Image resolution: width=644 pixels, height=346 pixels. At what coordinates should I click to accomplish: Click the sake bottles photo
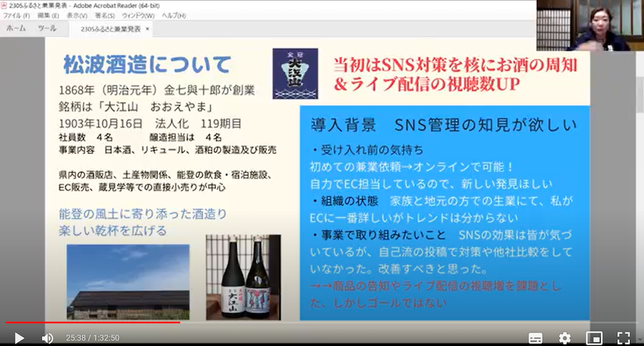243,277
